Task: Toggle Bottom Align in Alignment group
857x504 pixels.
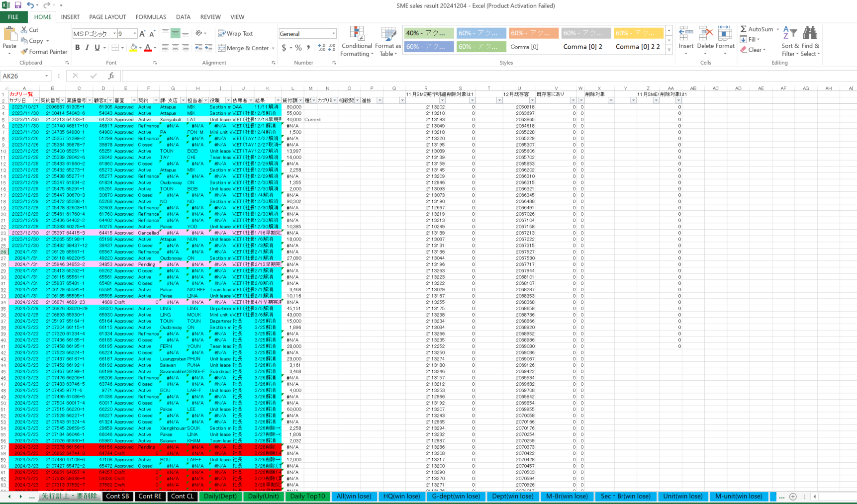Action: tap(185, 33)
